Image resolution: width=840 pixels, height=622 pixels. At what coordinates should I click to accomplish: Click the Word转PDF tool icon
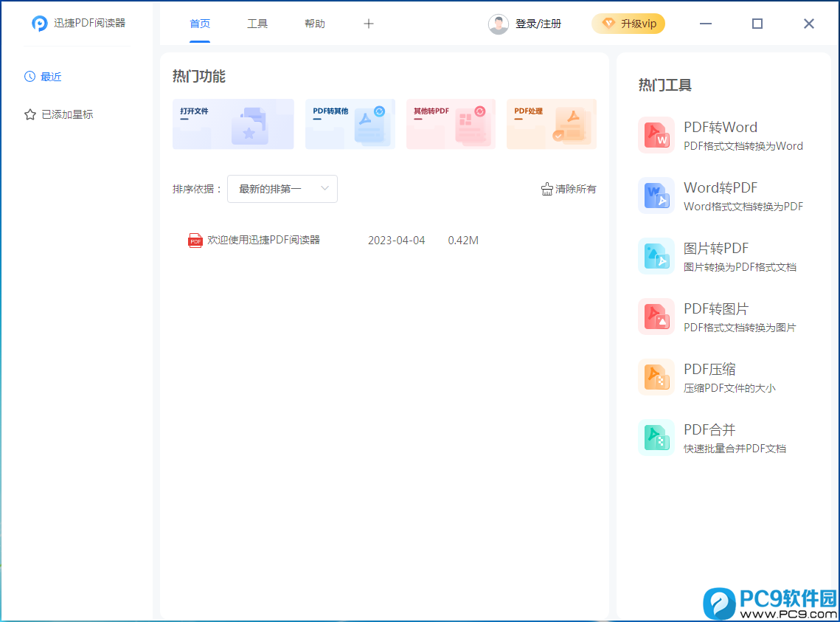[x=656, y=196]
